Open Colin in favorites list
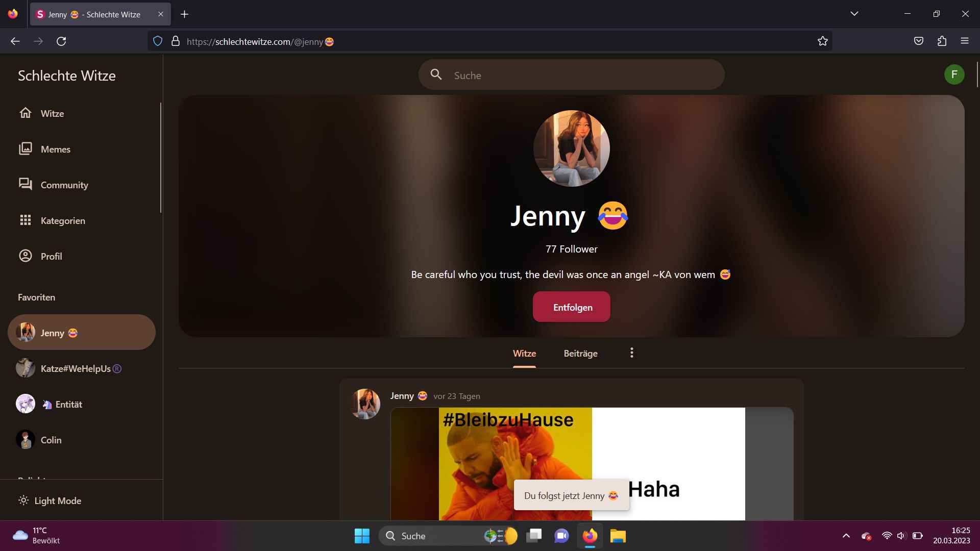The height and width of the screenshot is (551, 980). 51,440
